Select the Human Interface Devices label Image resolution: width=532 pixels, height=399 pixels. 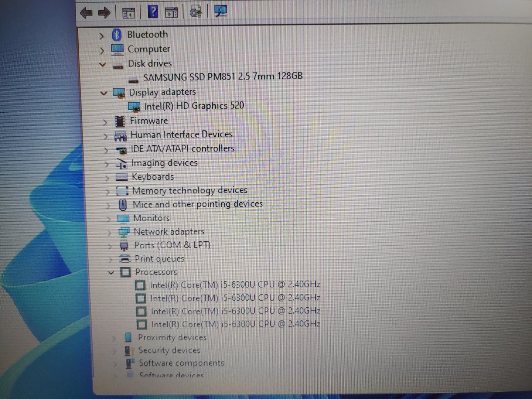pyautogui.click(x=182, y=134)
